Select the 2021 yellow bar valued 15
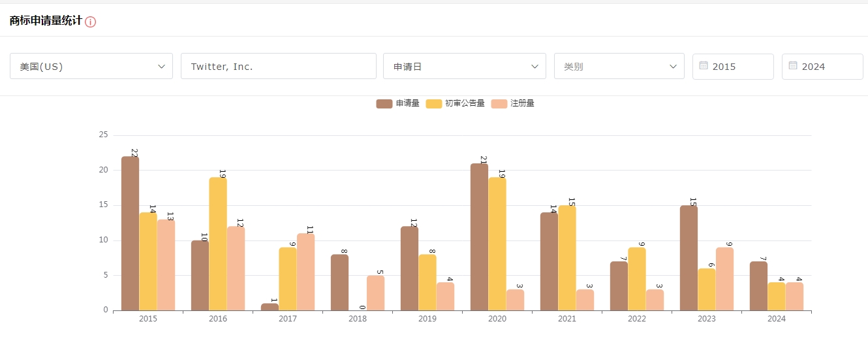Viewport: 868px width, 362px height. [567, 257]
